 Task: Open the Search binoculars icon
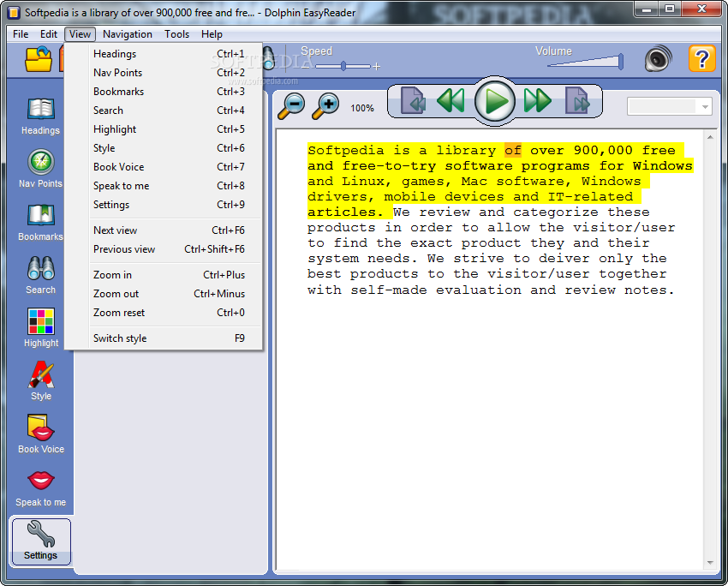tap(41, 268)
